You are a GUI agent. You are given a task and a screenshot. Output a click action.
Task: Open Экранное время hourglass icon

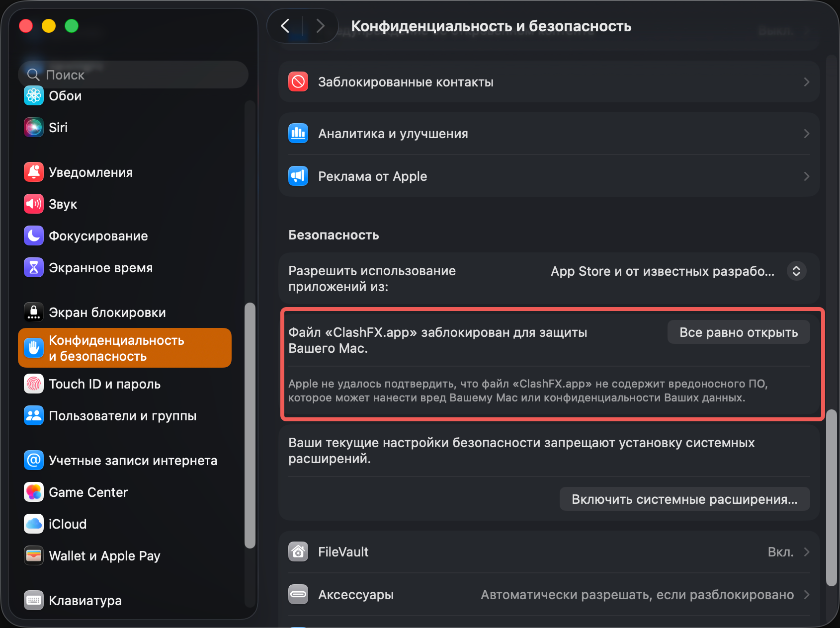(x=33, y=267)
